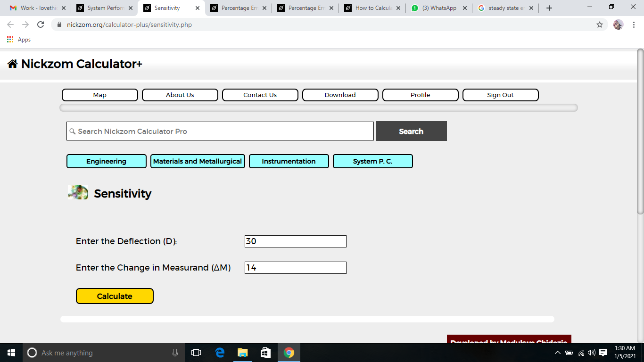Click the taskbar microphone icon
Screen dimensions: 644x362
[x=175, y=353]
